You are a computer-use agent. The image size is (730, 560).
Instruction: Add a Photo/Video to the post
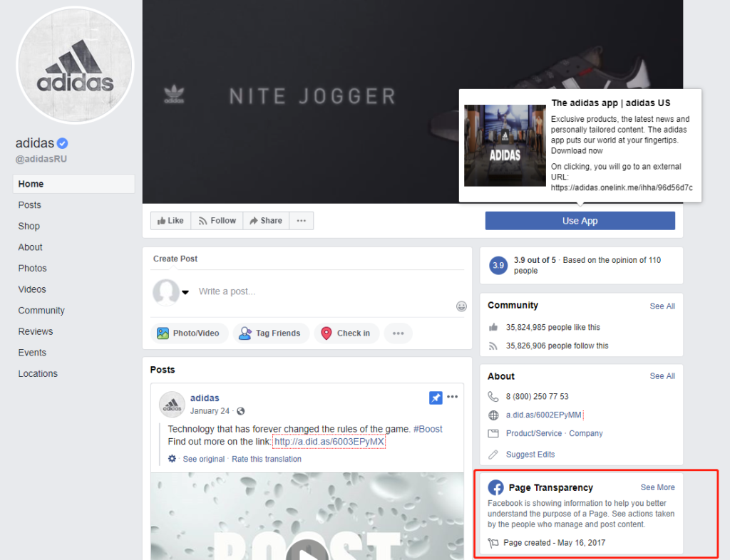pyautogui.click(x=190, y=333)
